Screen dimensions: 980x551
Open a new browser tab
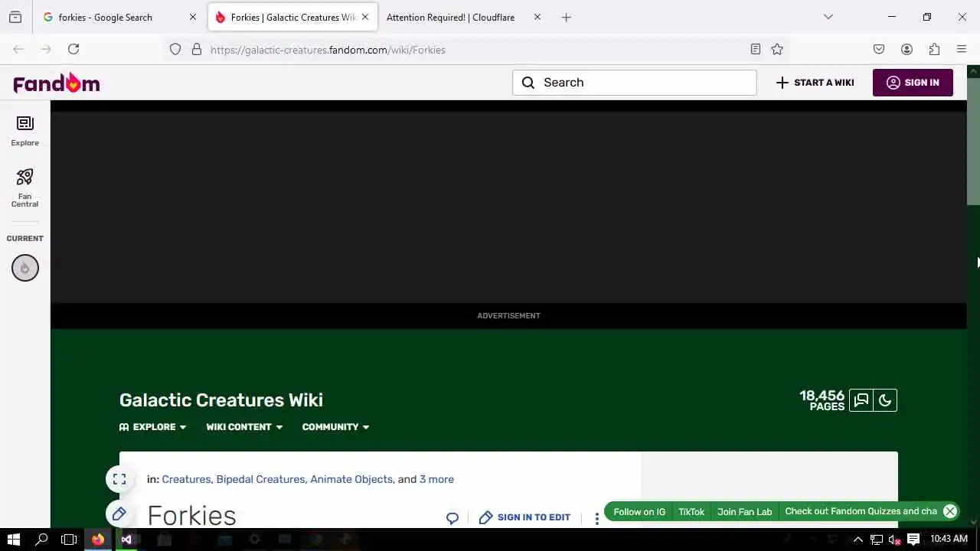click(x=567, y=17)
